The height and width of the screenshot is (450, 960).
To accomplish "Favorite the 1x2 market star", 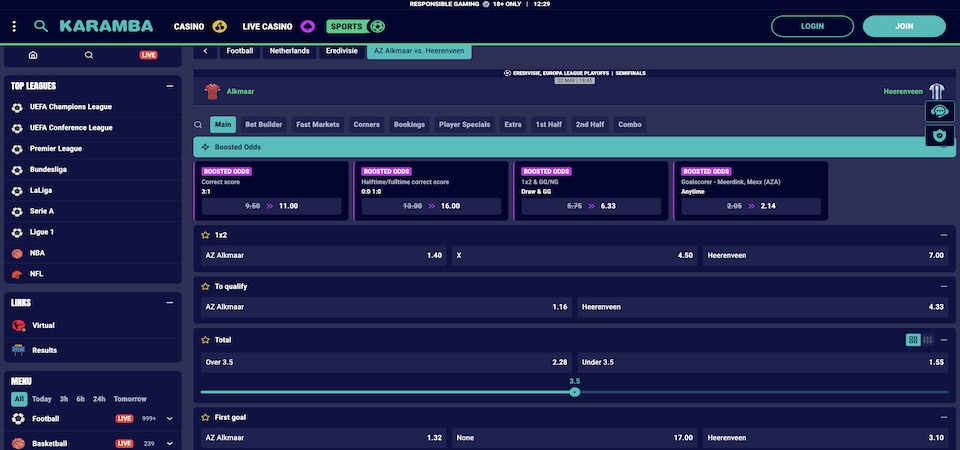I will tap(206, 235).
